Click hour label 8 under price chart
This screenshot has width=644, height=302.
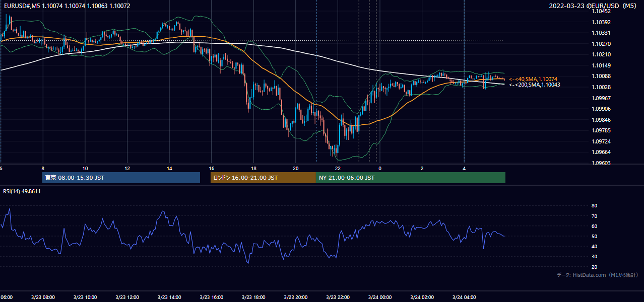point(43,169)
